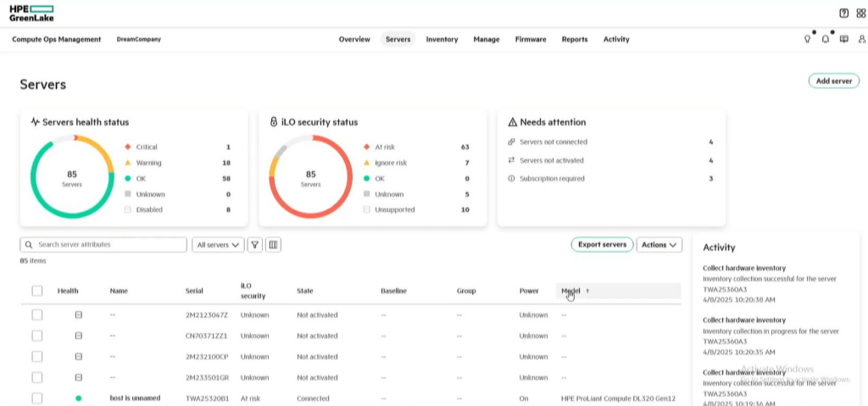Toggle the select-all header checkbox
Screen dimensions: 868x406
click(x=37, y=291)
